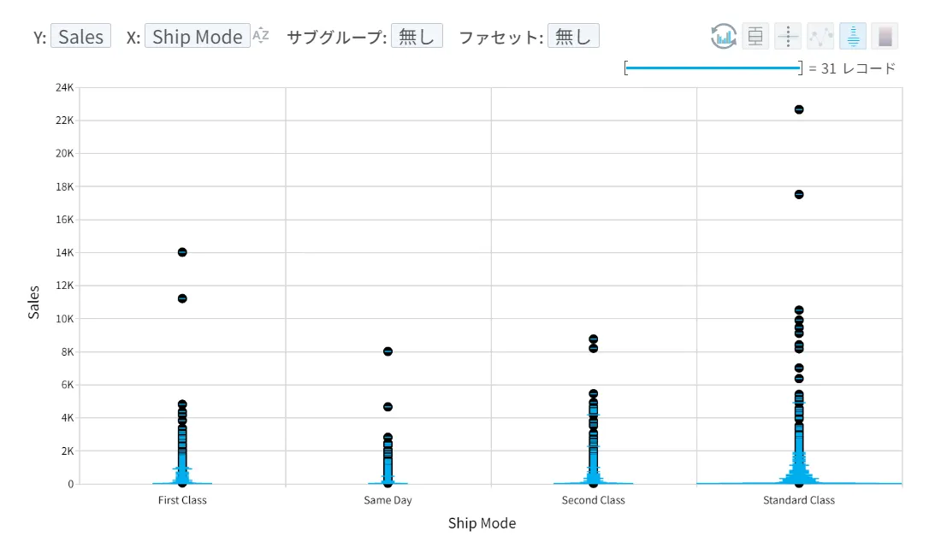Select the 22K outlier point in Standard Class
Viewport: 941px width, 560px height.
pyautogui.click(x=799, y=109)
